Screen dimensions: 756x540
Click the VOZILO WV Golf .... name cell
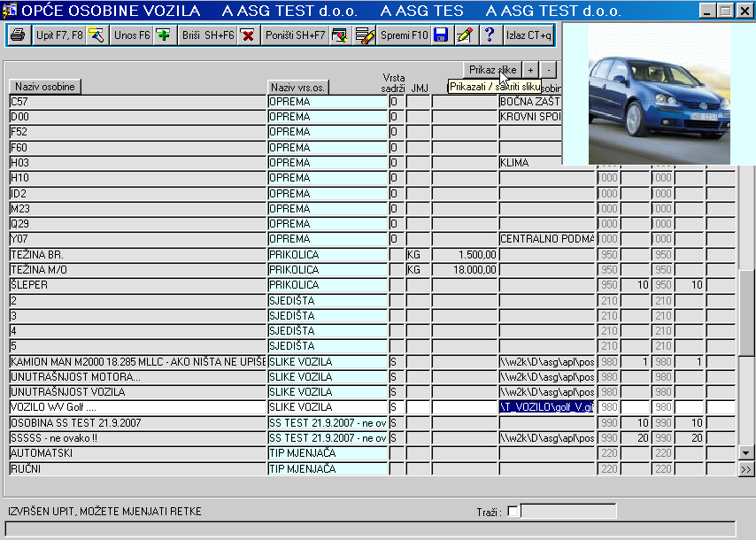click(138, 407)
